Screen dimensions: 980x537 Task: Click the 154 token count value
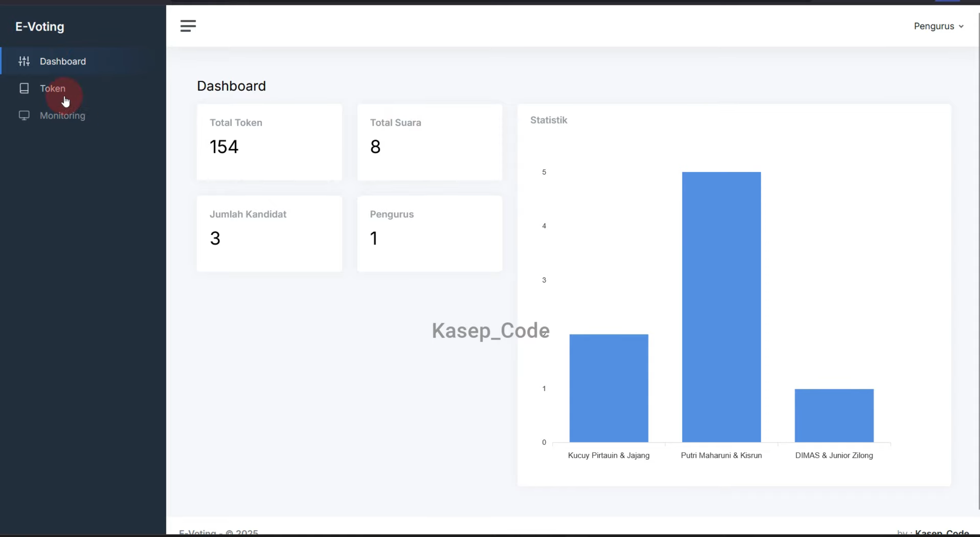(x=224, y=146)
